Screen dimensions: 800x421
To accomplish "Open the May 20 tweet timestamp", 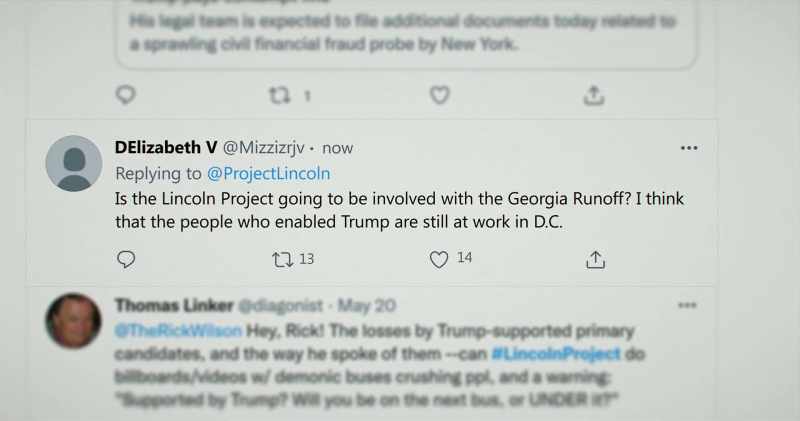I will coord(367,306).
